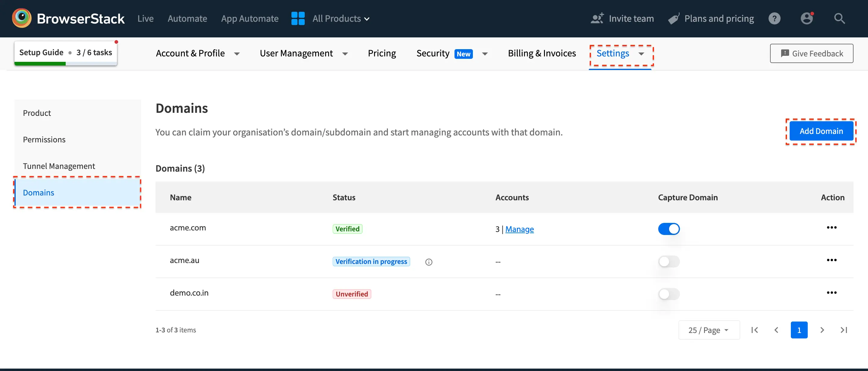Open Setup Guide progress card
This screenshot has width=868, height=371.
(65, 52)
